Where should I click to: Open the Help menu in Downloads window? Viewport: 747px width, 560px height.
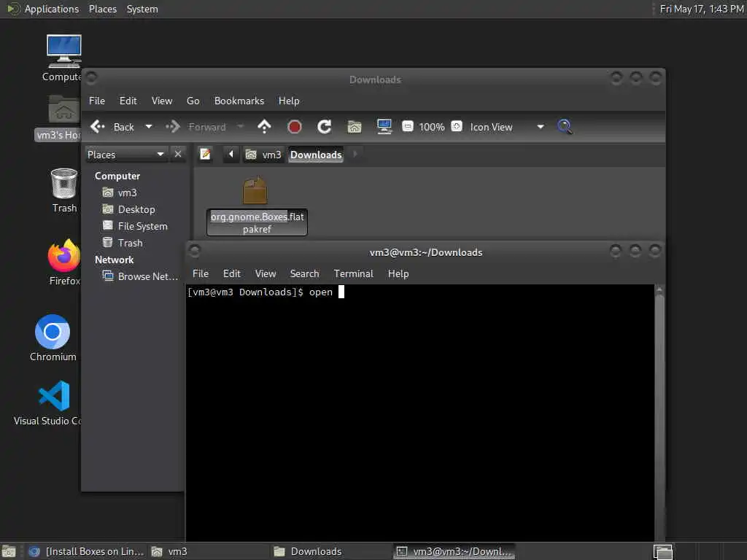(x=289, y=101)
